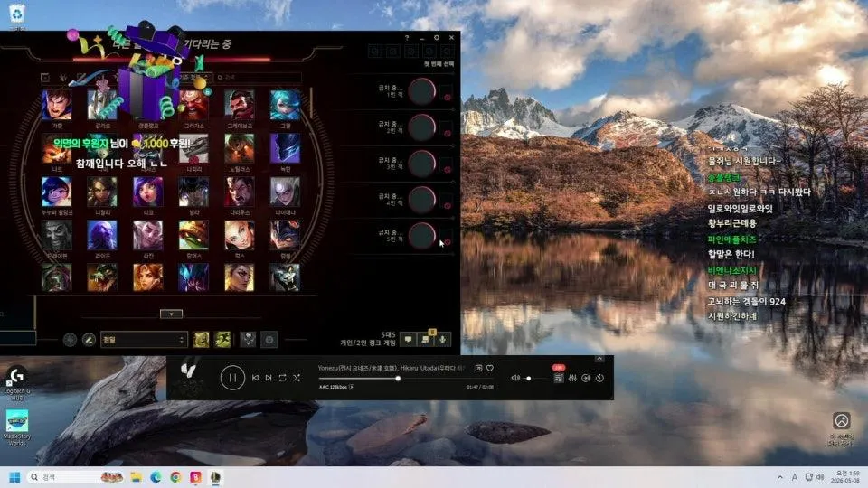The width and height of the screenshot is (868, 488).
Task: Select Diana (다이애나) champion icon
Action: 285,192
